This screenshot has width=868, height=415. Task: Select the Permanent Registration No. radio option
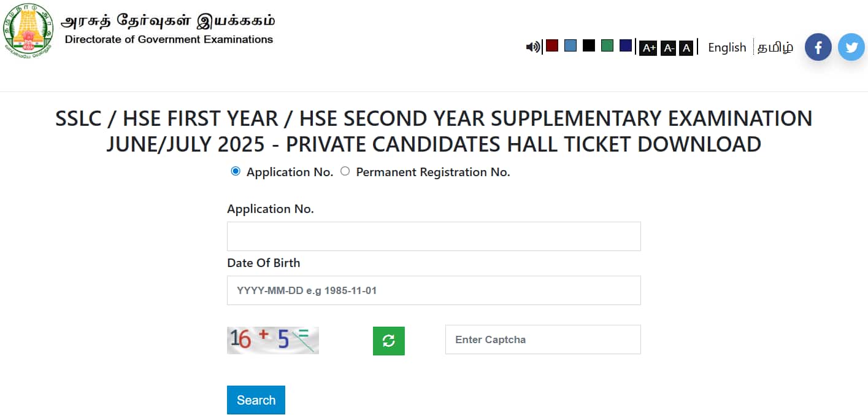(345, 171)
